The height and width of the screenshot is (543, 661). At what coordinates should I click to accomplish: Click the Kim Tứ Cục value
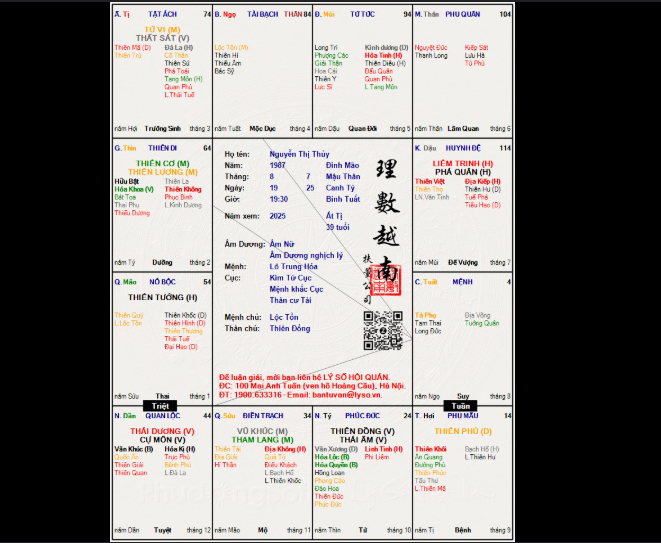290,278
